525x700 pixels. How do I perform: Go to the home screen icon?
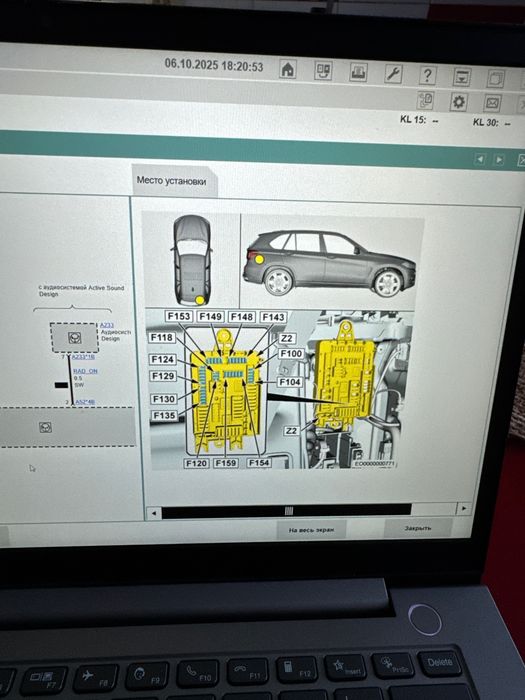288,70
